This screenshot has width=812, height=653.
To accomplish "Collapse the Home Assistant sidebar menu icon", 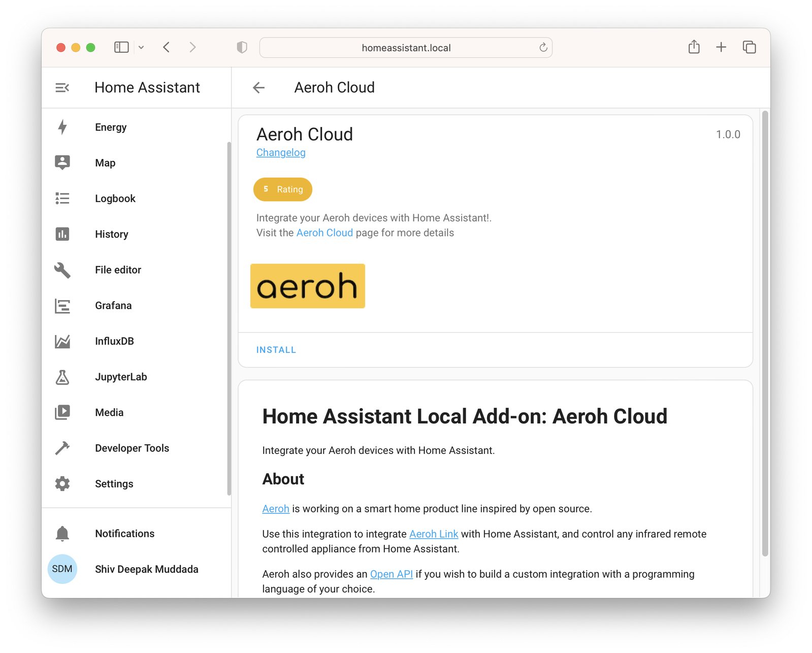I will (62, 88).
